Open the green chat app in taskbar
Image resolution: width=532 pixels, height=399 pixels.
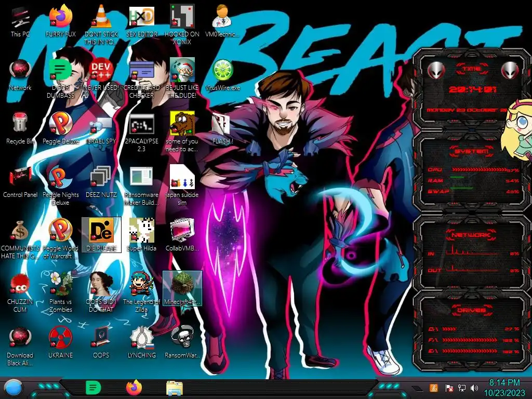point(93,388)
